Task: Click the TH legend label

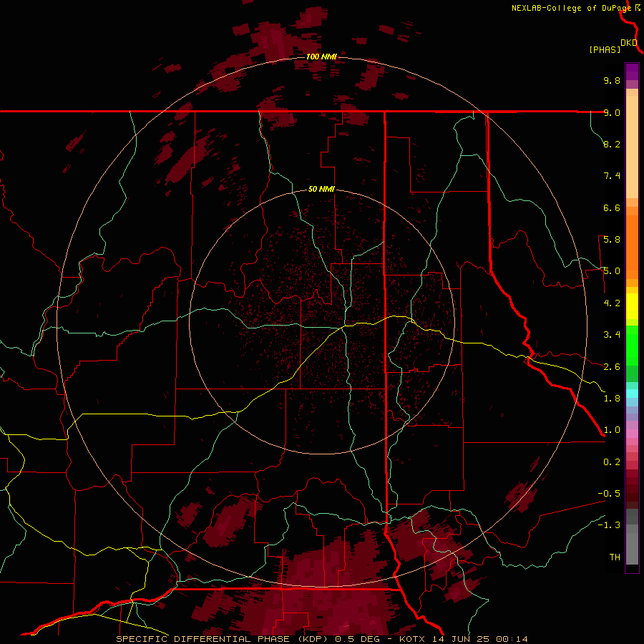Action: pyautogui.click(x=615, y=557)
